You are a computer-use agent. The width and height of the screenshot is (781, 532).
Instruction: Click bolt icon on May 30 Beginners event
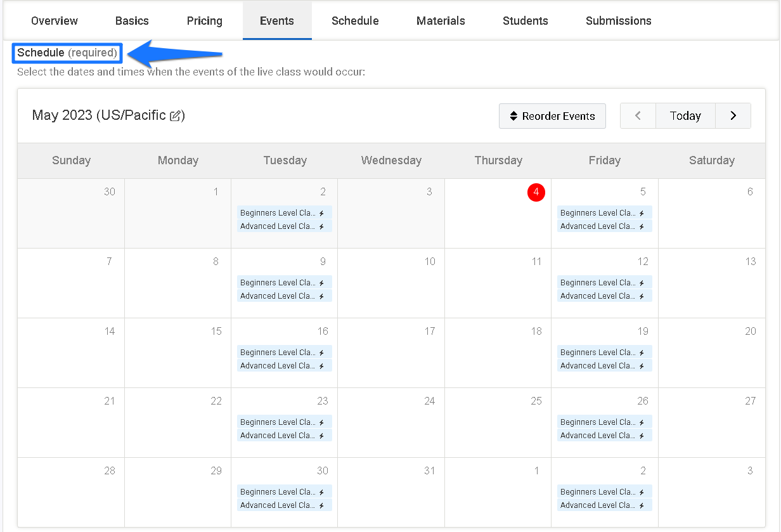point(321,492)
